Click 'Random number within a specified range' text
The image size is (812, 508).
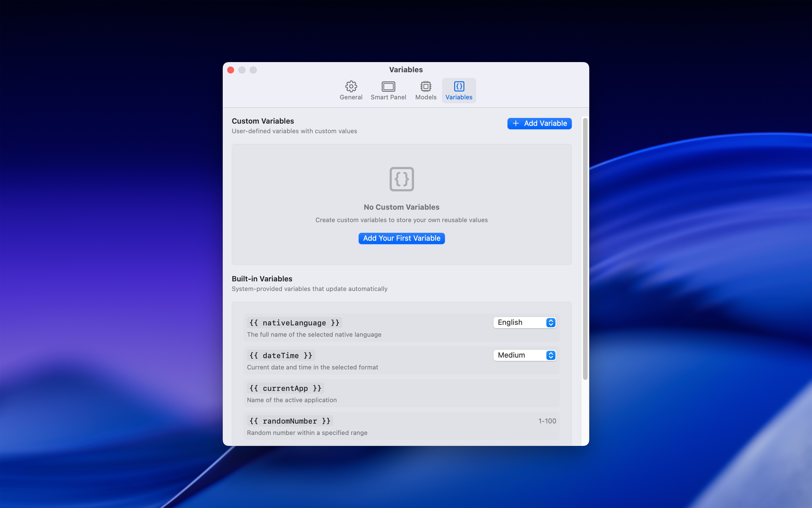pos(307,433)
